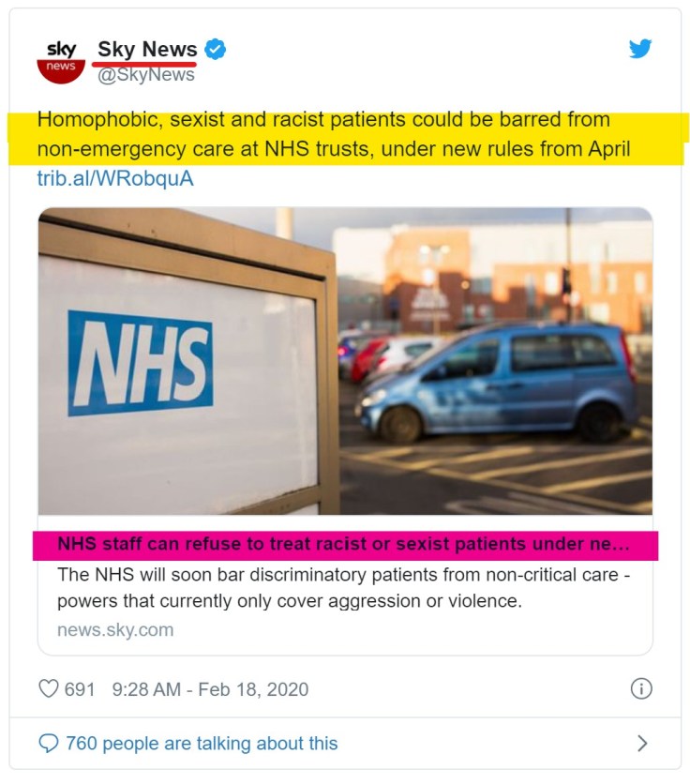Open tweet info circle icon
The image size is (690, 784).
[641, 688]
